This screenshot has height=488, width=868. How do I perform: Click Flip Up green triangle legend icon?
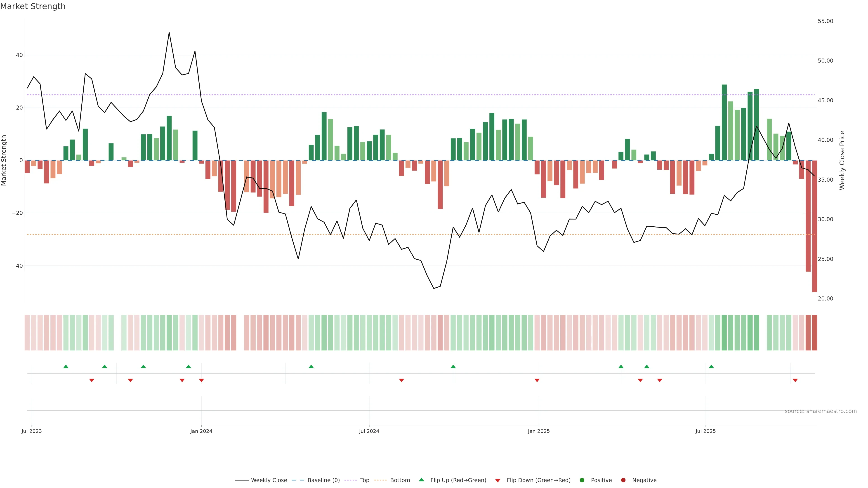421,480
